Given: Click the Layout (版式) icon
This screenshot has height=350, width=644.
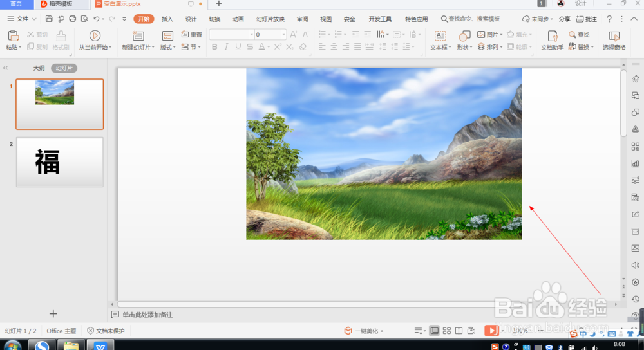Looking at the screenshot, I should (167, 35).
